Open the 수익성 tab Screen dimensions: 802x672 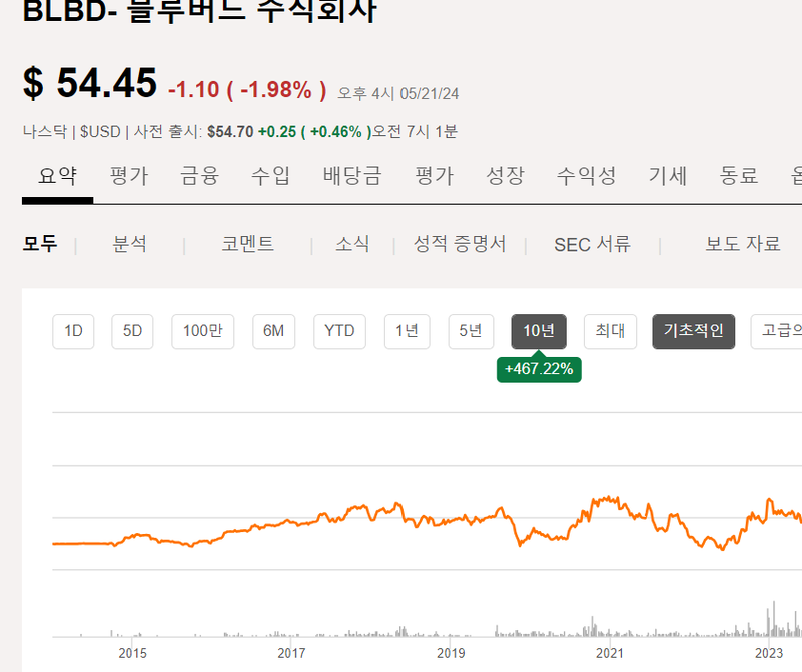click(586, 176)
